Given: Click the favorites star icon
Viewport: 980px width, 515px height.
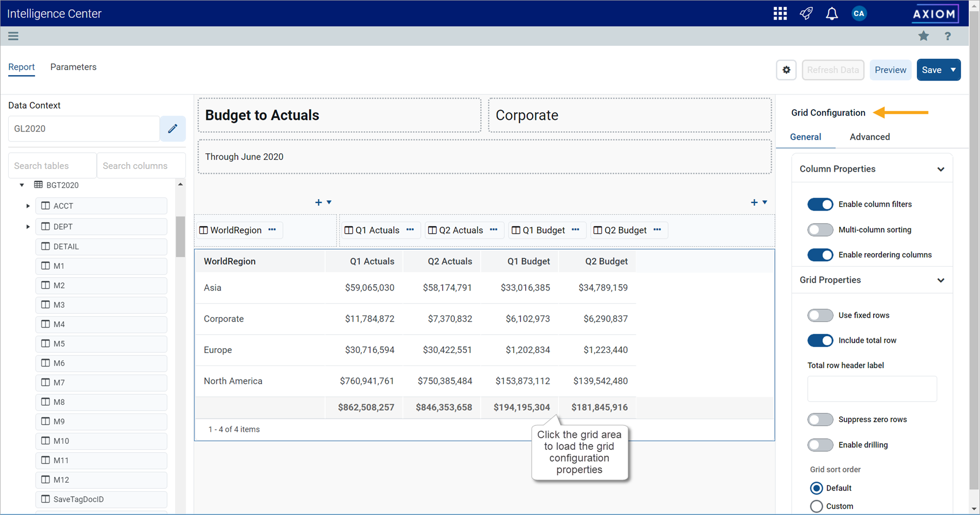Looking at the screenshot, I should pos(923,36).
